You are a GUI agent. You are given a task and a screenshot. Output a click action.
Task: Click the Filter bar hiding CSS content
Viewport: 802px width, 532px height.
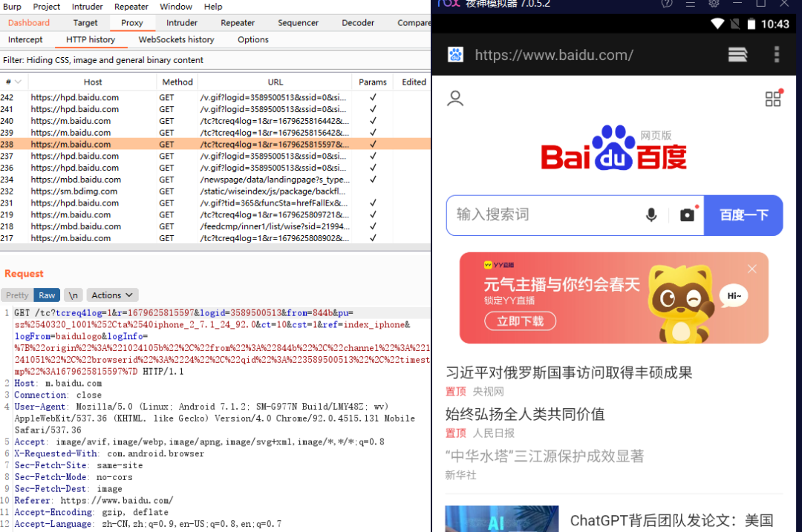[215, 60]
